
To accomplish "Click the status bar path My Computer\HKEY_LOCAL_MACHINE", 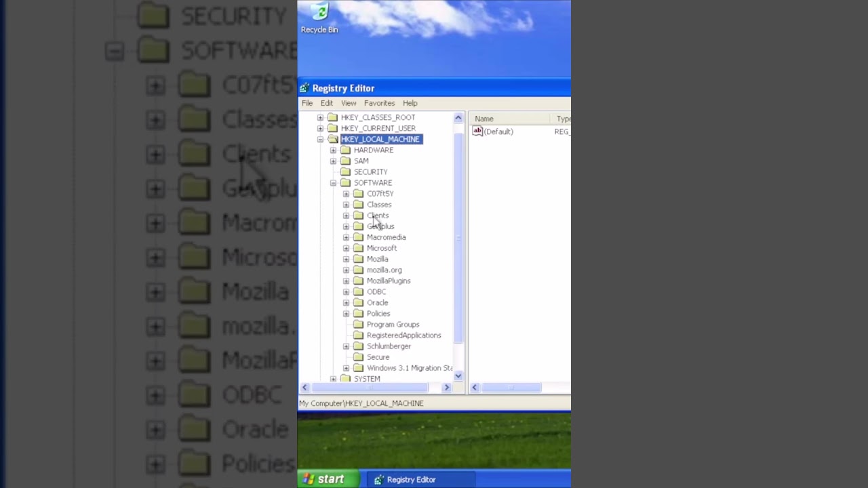I will tap(361, 403).
